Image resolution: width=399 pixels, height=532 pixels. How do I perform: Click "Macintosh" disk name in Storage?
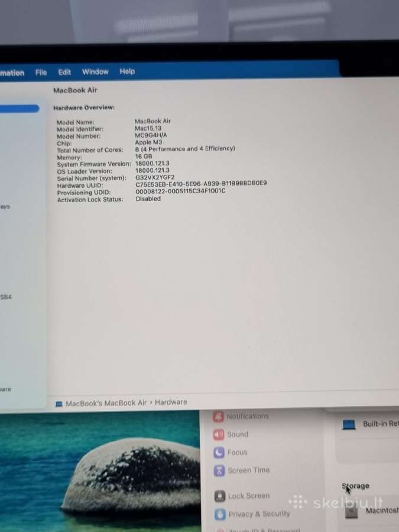[x=382, y=510]
